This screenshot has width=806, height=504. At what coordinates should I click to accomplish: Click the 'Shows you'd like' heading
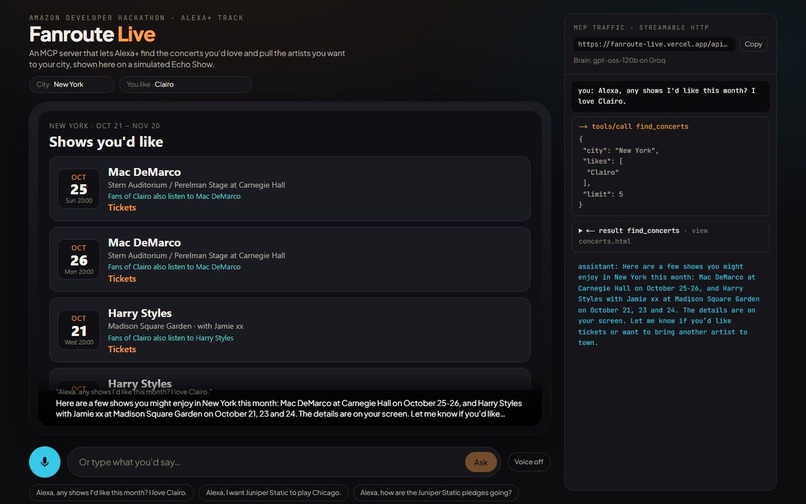click(106, 142)
